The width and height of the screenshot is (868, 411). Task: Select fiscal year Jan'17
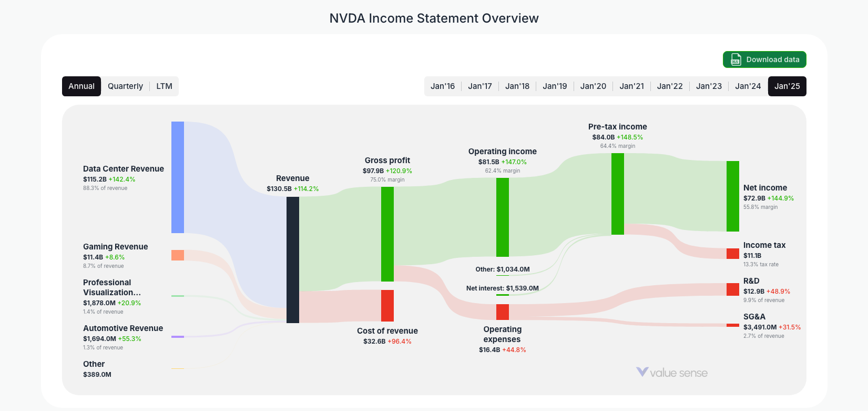click(480, 86)
